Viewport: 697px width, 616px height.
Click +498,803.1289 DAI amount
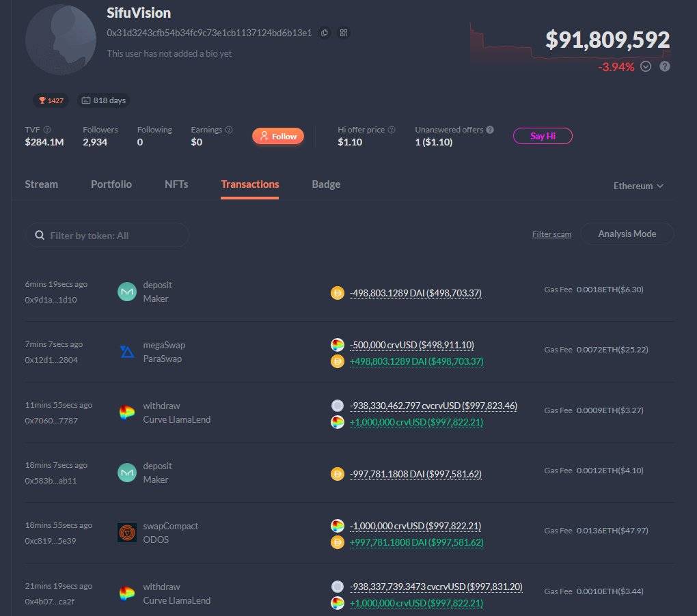pyautogui.click(x=416, y=361)
